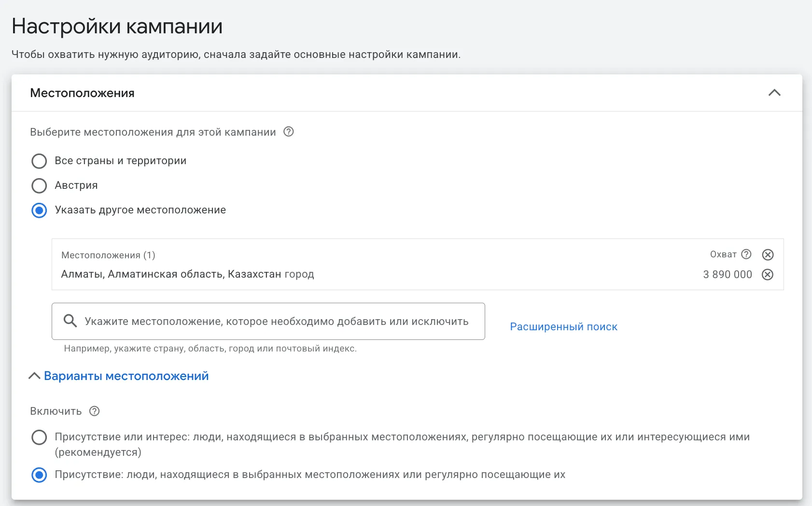Viewport: 812px width, 506px height.
Task: Collapse the Местоположения section chevron
Action: pyautogui.click(x=774, y=93)
